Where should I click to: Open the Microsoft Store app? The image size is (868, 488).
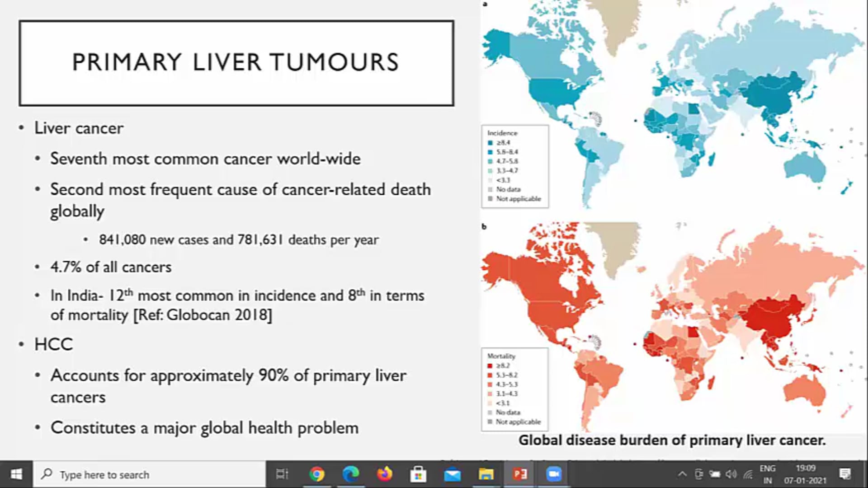point(419,474)
